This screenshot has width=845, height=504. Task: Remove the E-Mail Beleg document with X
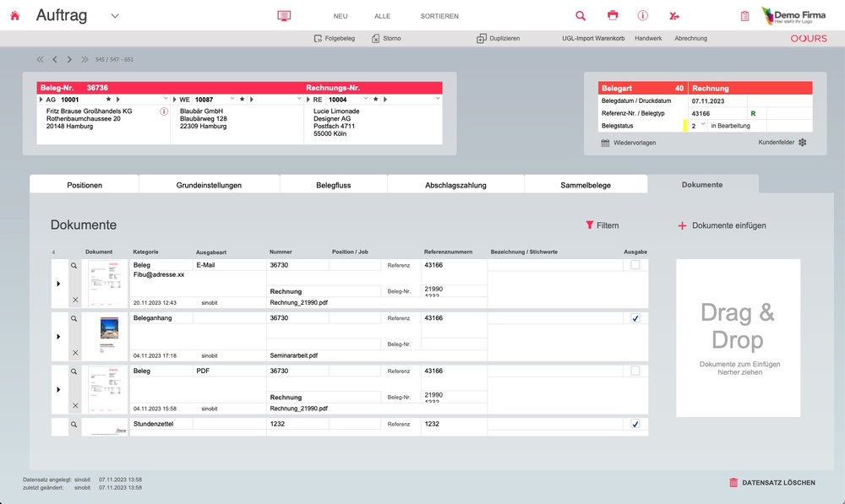[x=75, y=300]
